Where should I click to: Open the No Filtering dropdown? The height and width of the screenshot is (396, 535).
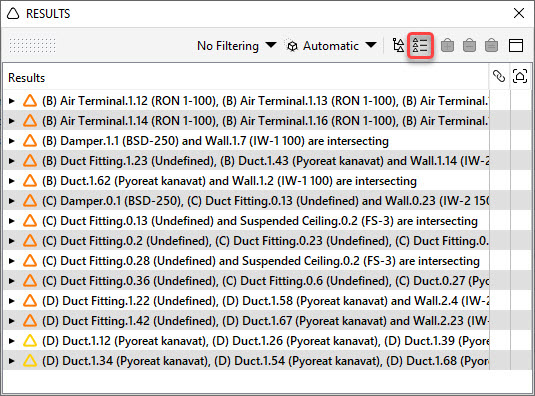coord(236,45)
